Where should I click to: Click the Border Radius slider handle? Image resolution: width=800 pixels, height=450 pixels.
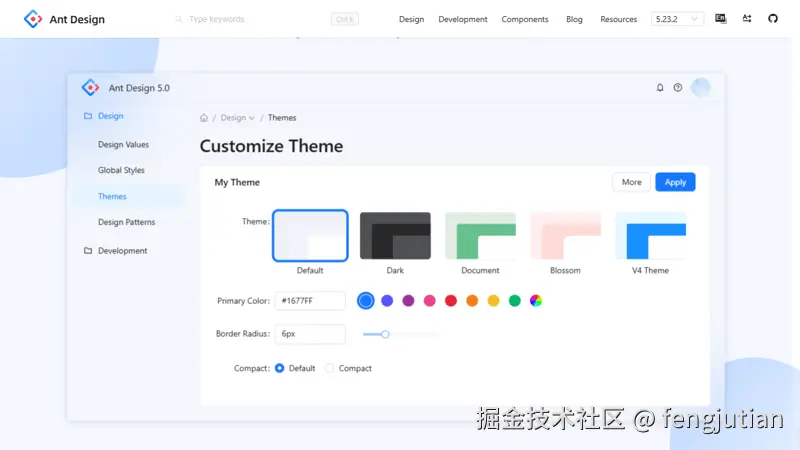385,334
